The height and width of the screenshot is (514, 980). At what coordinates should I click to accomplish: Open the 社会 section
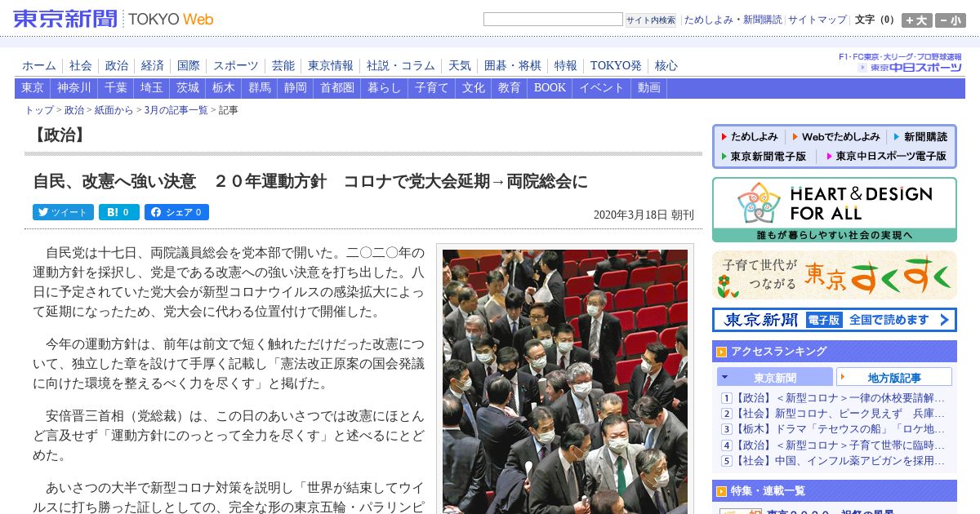pyautogui.click(x=81, y=66)
